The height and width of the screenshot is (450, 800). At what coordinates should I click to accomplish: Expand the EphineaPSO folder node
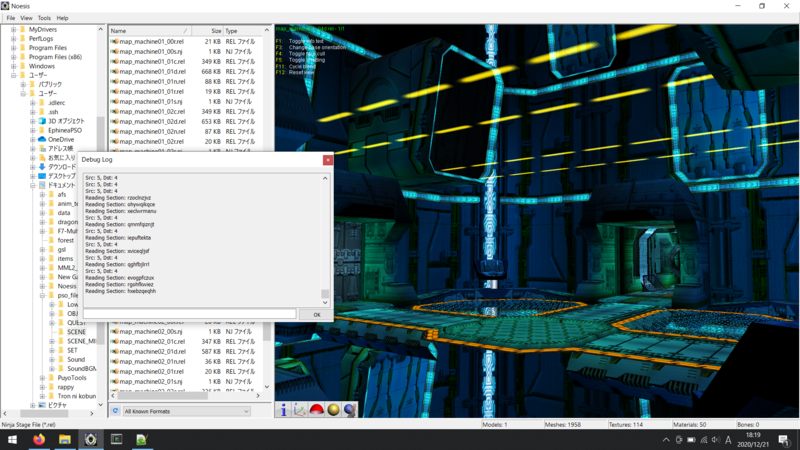[33, 130]
